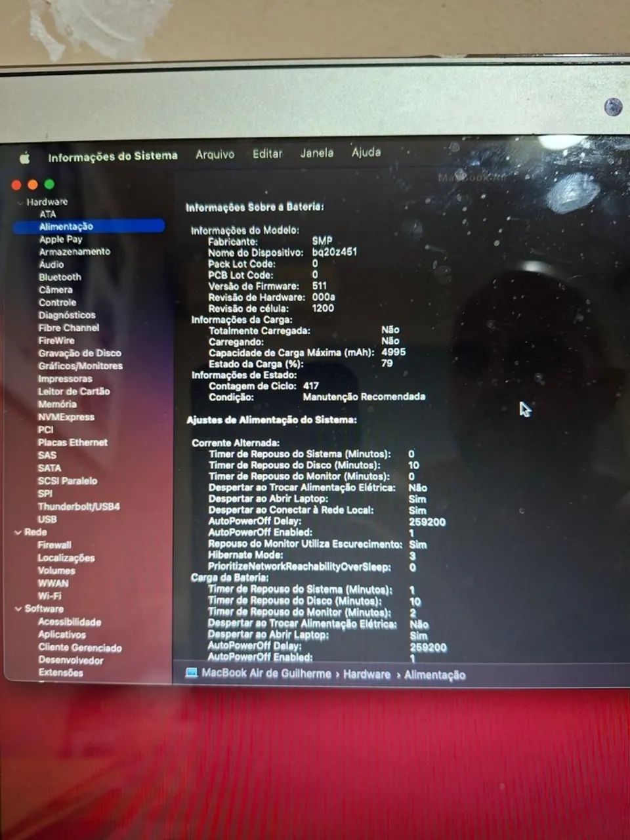Select NVMExpress in the sidebar
The height and width of the screenshot is (840, 630).
click(66, 417)
